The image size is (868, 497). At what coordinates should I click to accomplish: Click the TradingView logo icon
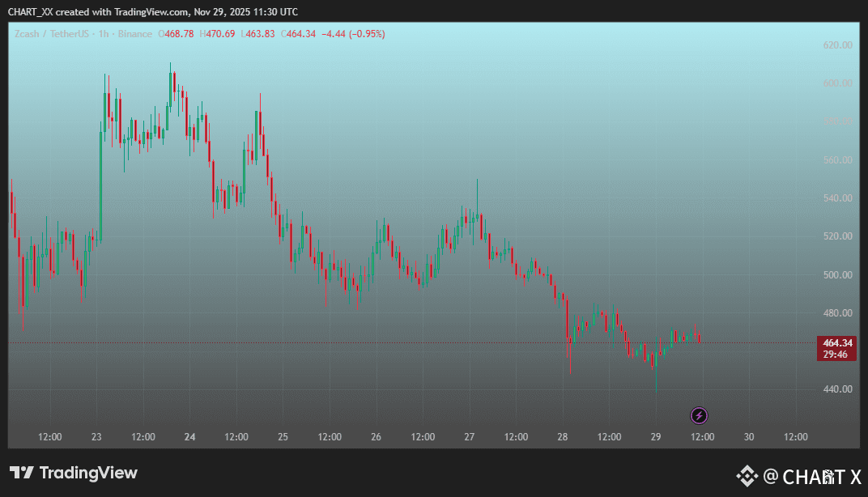click(22, 473)
